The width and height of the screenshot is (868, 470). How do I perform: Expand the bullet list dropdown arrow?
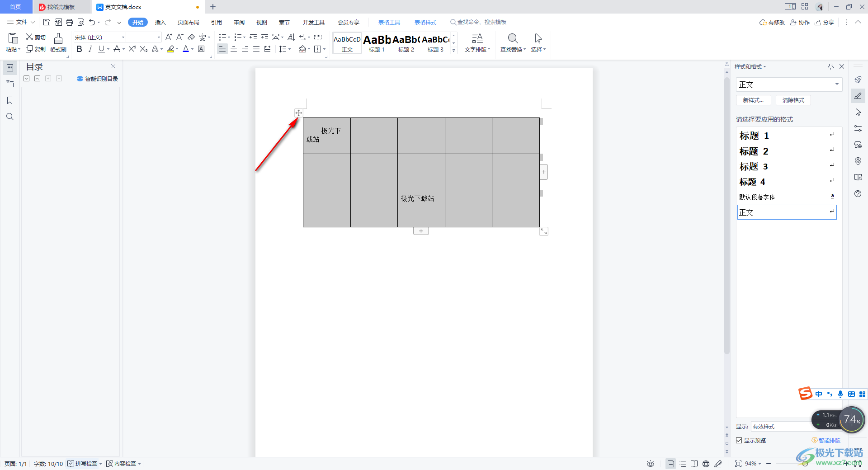(229, 37)
